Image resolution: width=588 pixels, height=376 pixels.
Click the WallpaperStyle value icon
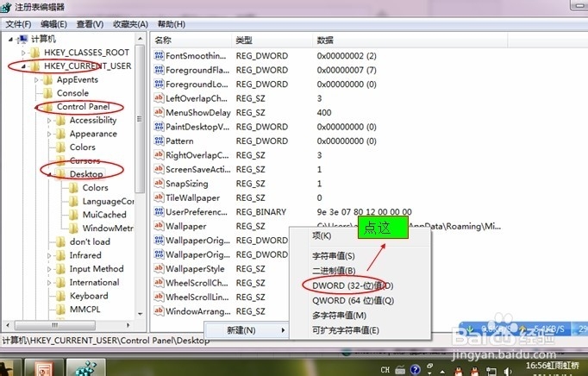point(159,269)
